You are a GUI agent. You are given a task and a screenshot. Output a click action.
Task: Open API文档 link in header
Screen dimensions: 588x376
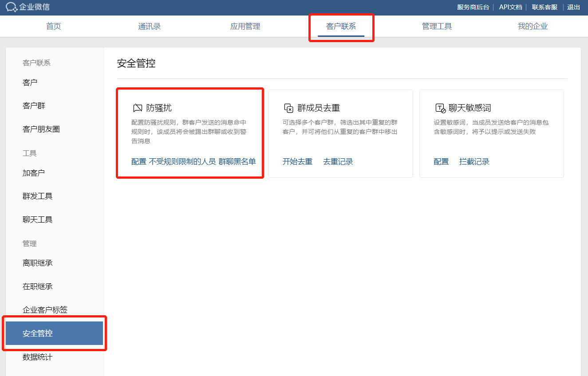[510, 7]
